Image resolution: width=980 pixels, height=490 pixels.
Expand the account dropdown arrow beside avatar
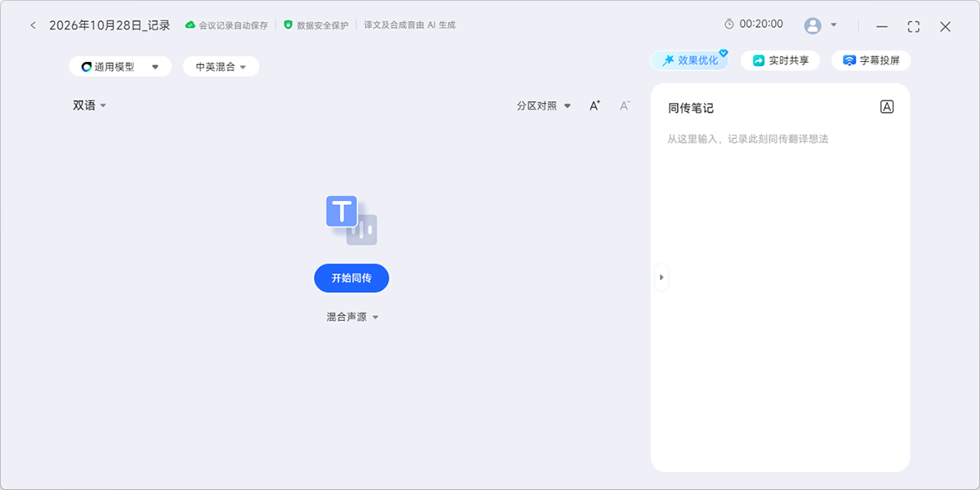[x=834, y=25]
